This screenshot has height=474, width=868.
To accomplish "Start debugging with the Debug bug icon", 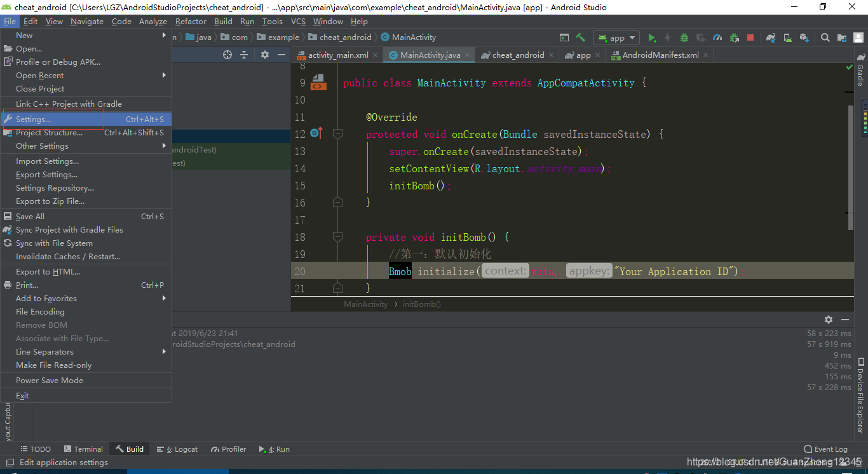I will coord(684,37).
